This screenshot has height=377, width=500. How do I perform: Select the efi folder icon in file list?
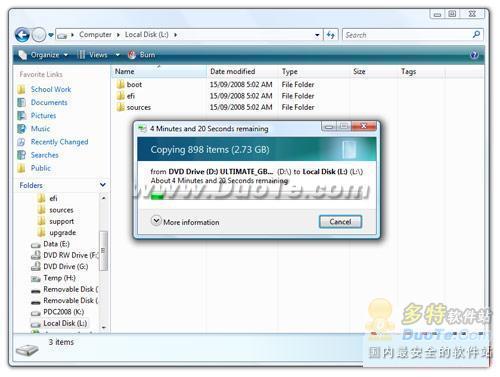pyautogui.click(x=120, y=96)
